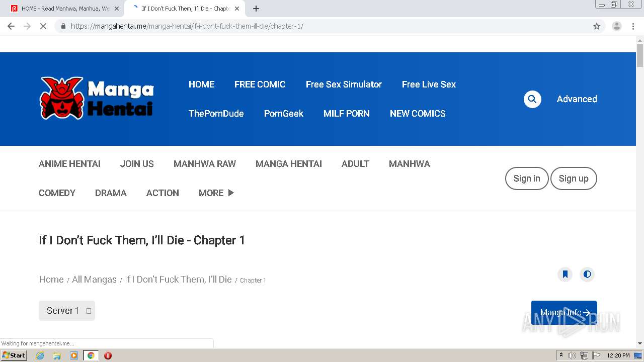Image resolution: width=644 pixels, height=362 pixels.
Task: Close the active chapter tab
Action: [x=237, y=9]
